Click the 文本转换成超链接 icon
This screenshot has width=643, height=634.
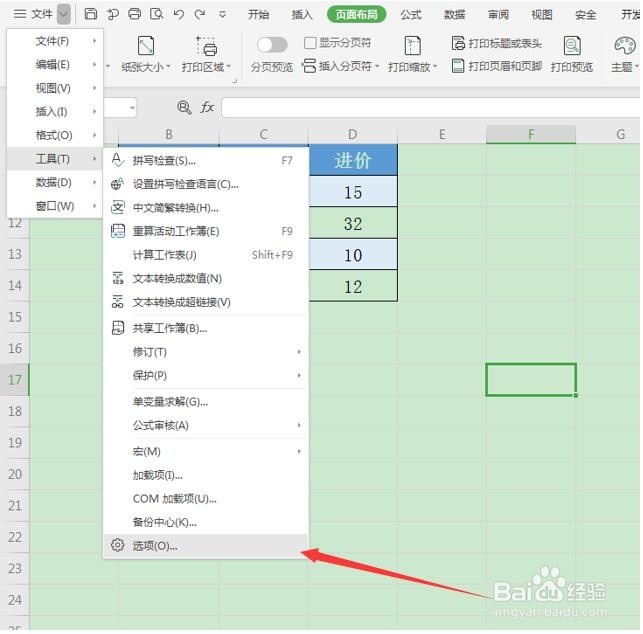click(118, 302)
